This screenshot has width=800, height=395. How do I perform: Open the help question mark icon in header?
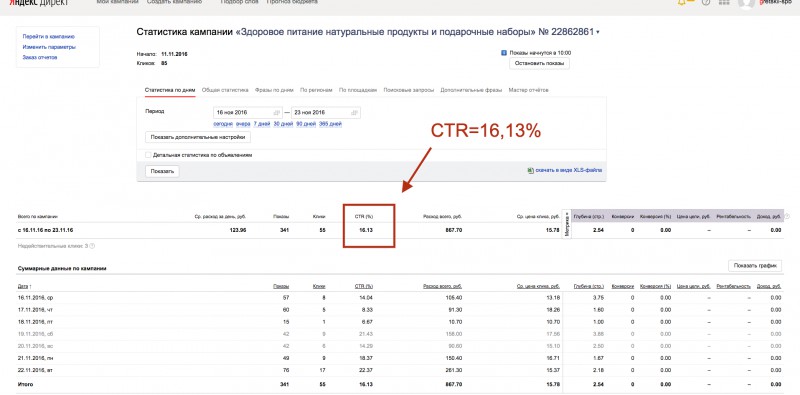point(706,2)
